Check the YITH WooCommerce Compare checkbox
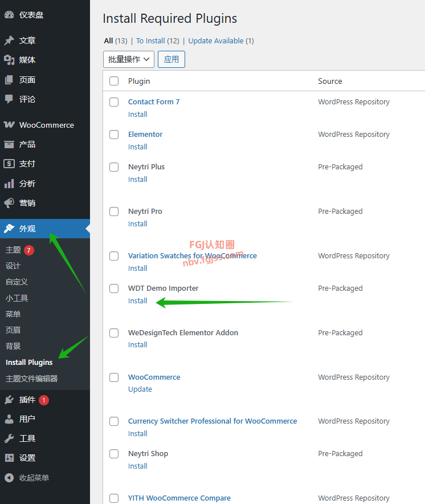This screenshot has height=504, width=425. 114,498
